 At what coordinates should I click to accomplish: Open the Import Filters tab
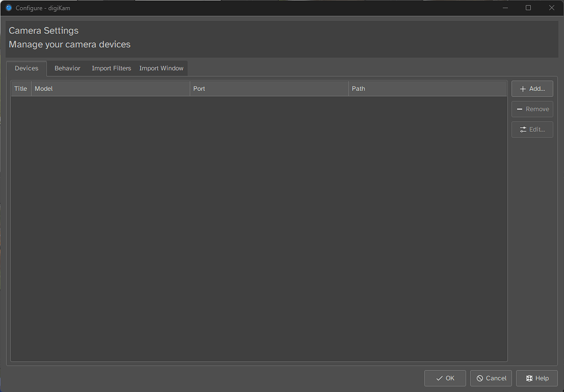111,68
